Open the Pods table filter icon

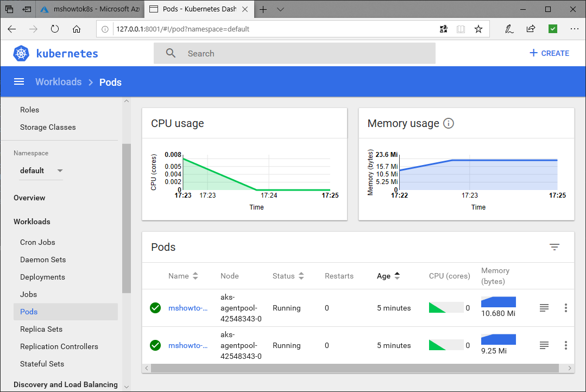pyautogui.click(x=555, y=247)
